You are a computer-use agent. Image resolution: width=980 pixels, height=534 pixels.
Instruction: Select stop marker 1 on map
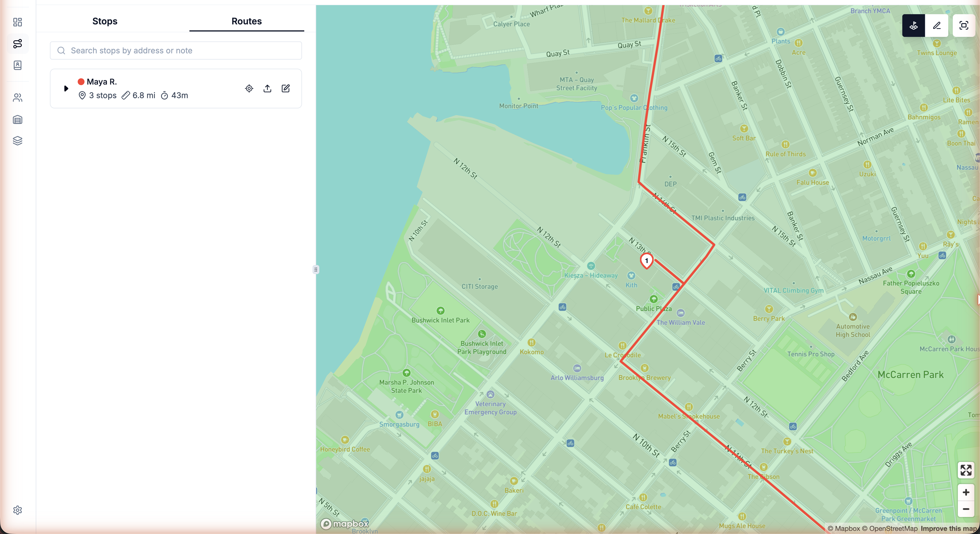point(646,261)
